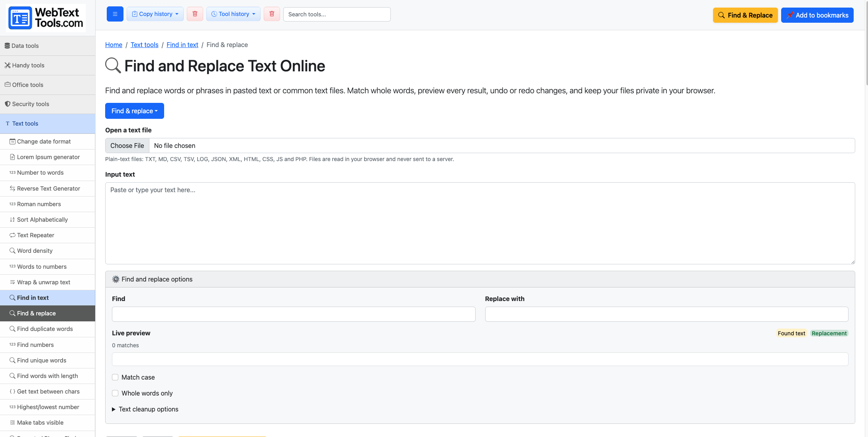Viewport: 868px width, 437px height.
Task: Delete copy history with first red trash icon
Action: [195, 14]
